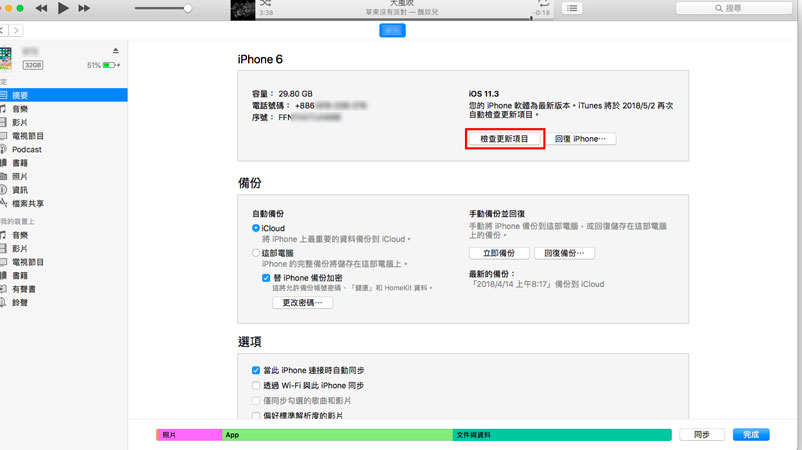The width and height of the screenshot is (802, 450).
Task: Toggle 僅同步勾選的歌曲和影片 checkbox
Action: click(x=256, y=400)
